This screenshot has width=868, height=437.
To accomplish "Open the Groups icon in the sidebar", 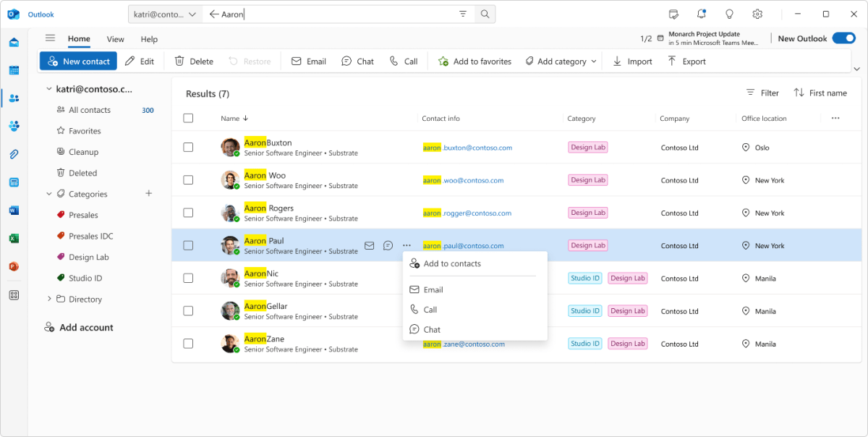I will coord(14,126).
